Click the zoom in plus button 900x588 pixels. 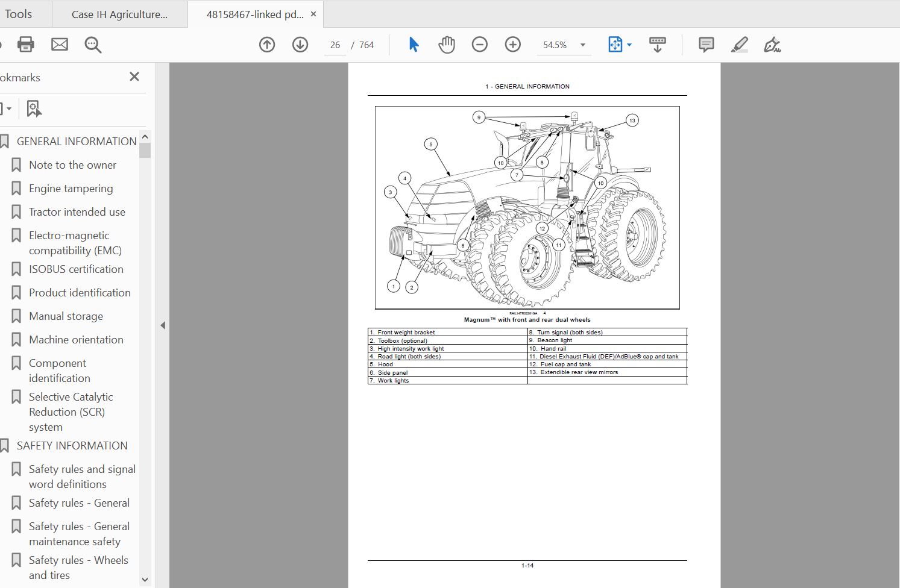pos(513,45)
